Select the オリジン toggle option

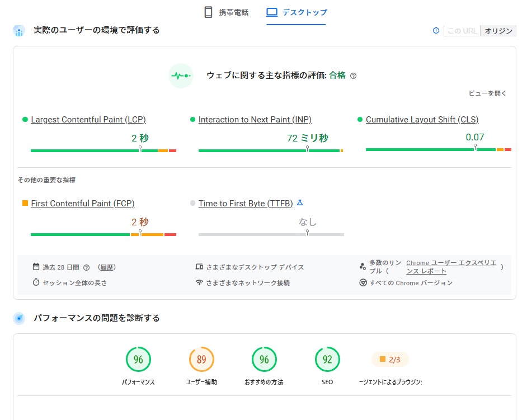coord(498,31)
